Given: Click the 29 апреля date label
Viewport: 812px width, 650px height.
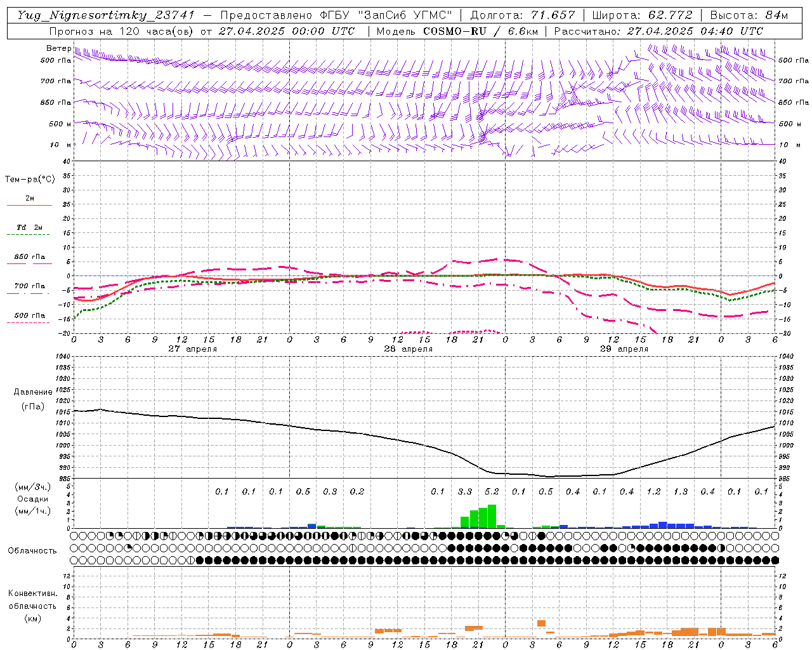Looking at the screenshot, I should pos(624,349).
